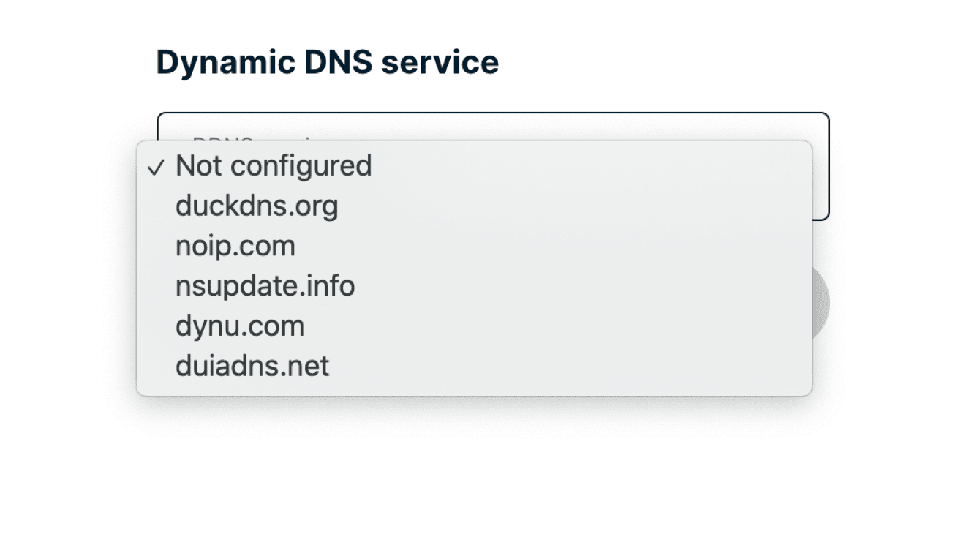This screenshot has width=980, height=540.
Task: Click the Dynamic DNS service heading
Action: (x=327, y=62)
